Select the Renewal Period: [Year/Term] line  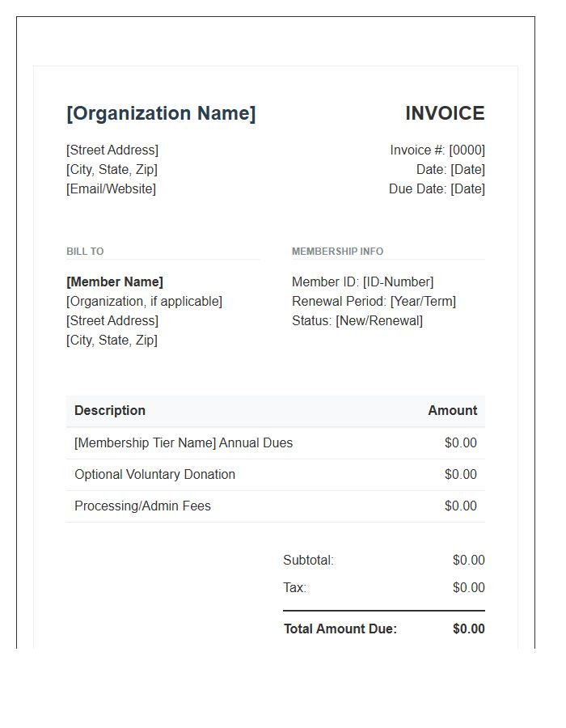[374, 302]
